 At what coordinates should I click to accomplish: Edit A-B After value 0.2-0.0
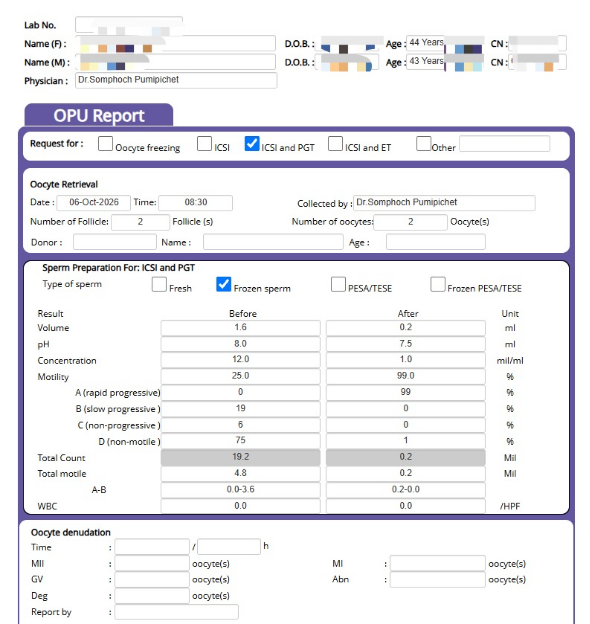[406, 490]
